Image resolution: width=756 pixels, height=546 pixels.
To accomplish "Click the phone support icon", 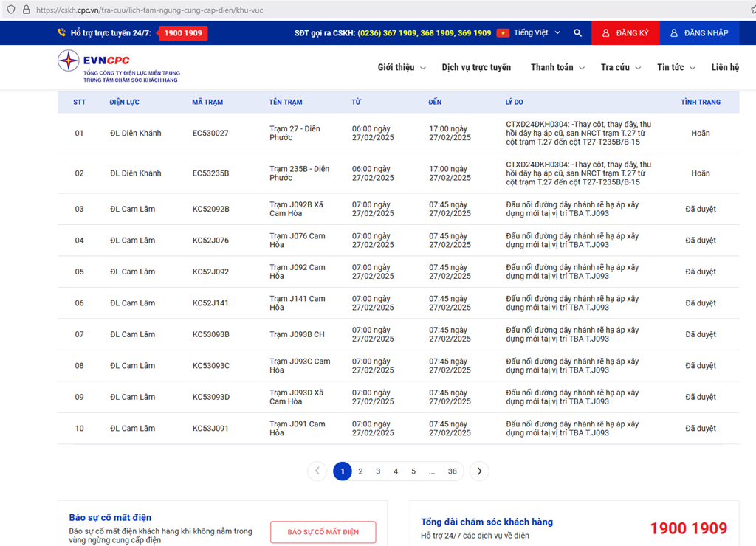I will [x=61, y=33].
